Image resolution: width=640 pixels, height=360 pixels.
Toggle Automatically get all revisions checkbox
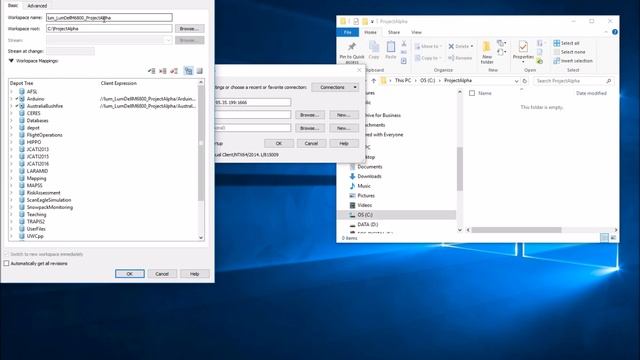pyautogui.click(x=7, y=264)
